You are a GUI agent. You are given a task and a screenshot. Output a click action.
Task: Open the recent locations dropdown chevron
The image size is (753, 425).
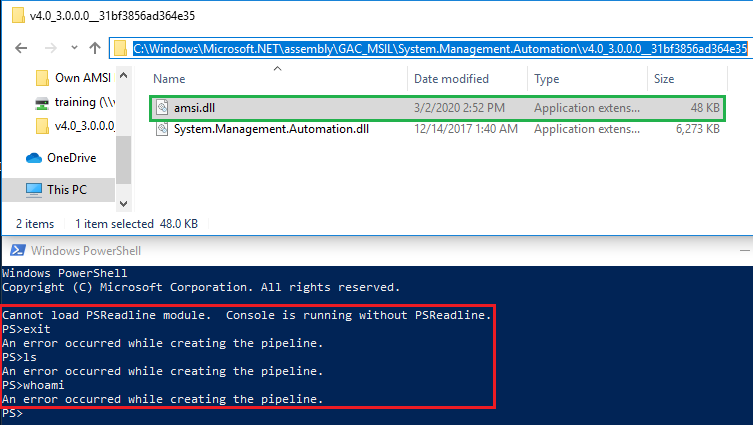pos(72,48)
